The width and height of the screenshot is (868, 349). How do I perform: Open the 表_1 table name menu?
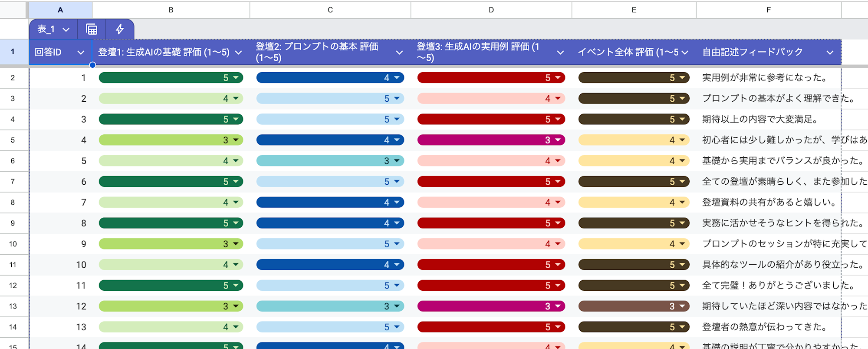coord(53,29)
